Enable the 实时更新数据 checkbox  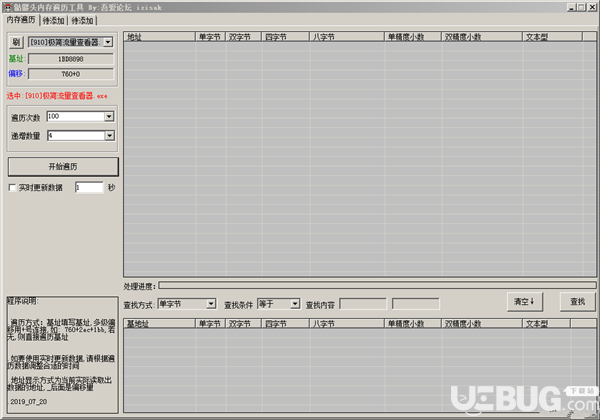[12, 187]
